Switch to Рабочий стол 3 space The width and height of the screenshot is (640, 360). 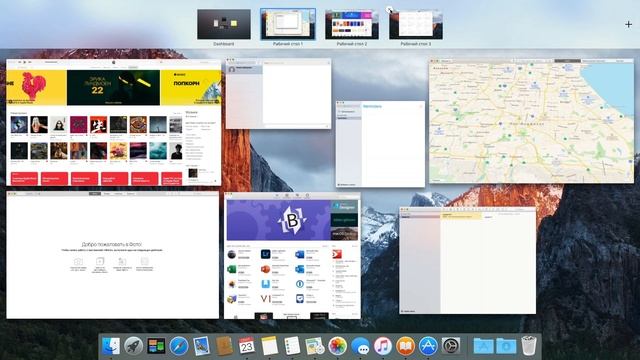(416, 24)
